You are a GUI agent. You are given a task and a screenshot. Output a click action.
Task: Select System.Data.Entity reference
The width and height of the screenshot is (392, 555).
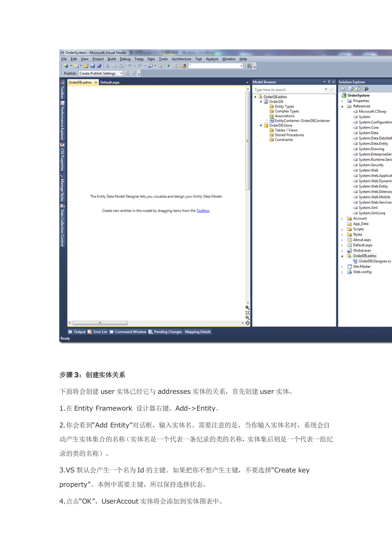click(x=371, y=144)
